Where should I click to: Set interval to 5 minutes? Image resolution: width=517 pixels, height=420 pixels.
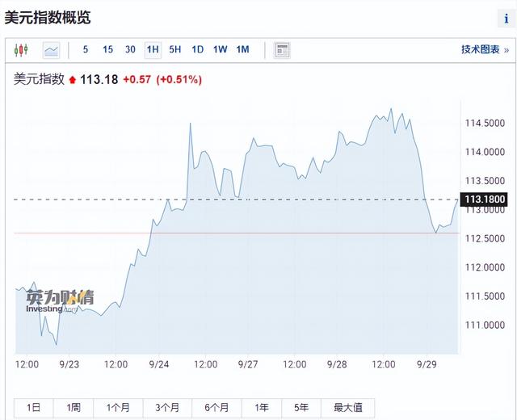(86, 50)
